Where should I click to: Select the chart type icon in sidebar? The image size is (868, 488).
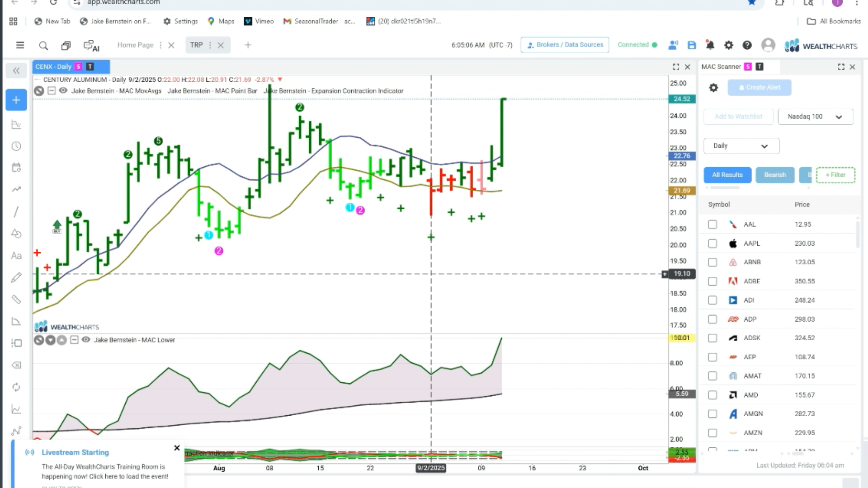coord(16,124)
